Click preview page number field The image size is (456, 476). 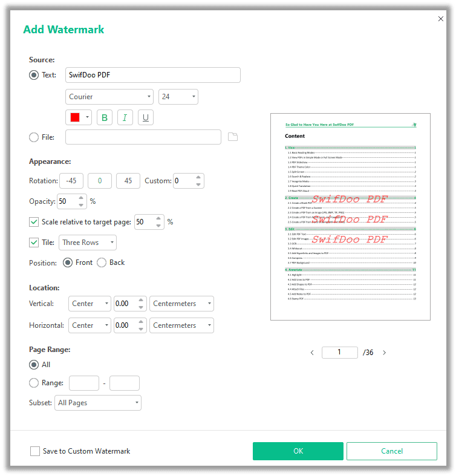pos(340,353)
